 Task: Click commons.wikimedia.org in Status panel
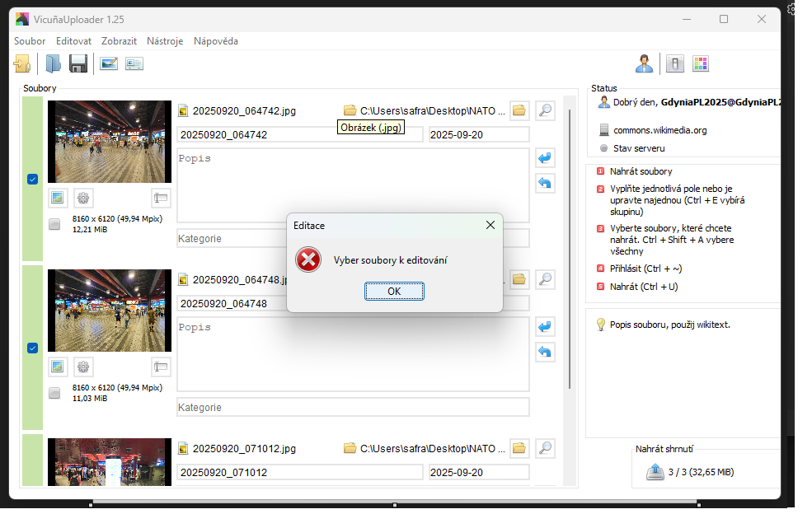(x=659, y=130)
